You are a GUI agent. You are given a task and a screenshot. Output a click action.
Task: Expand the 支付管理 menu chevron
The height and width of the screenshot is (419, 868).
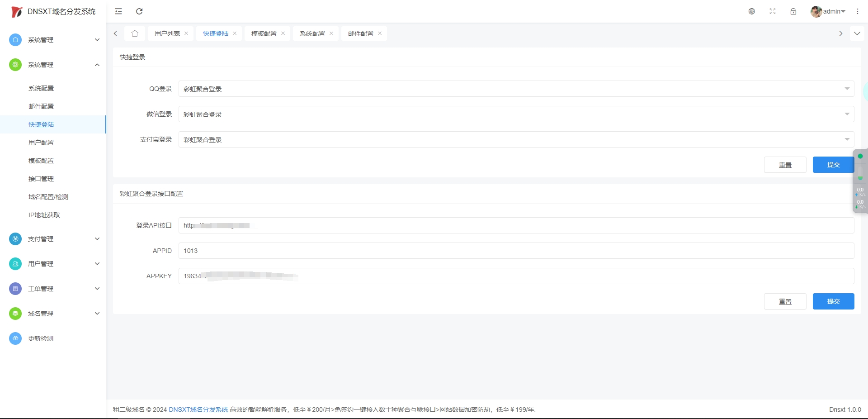click(97, 239)
